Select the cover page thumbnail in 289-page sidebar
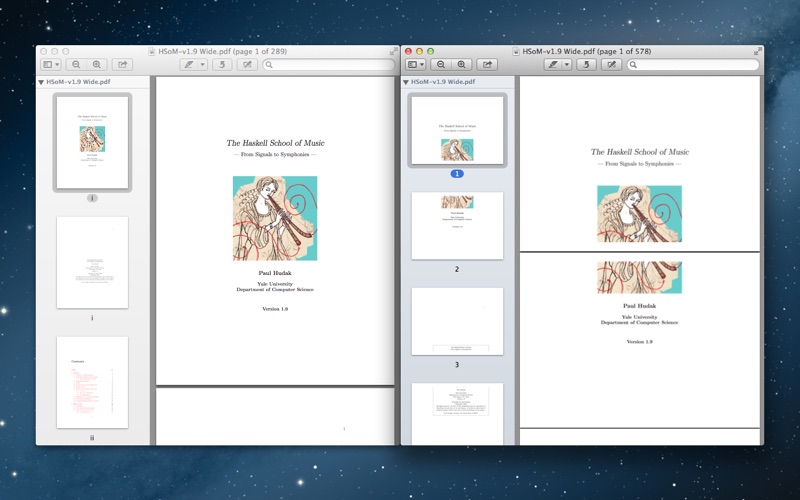Viewport: 800px width, 500px height. [x=92, y=142]
